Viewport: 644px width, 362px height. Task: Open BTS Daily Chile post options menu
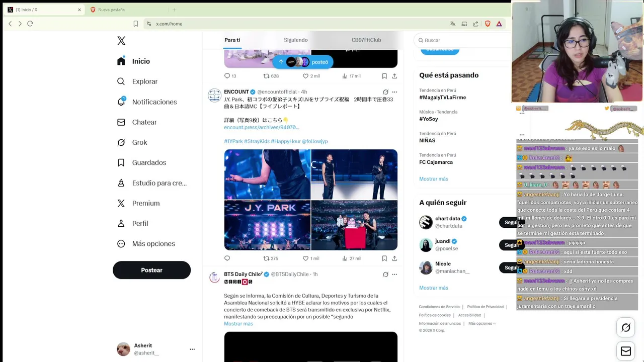[394, 275]
